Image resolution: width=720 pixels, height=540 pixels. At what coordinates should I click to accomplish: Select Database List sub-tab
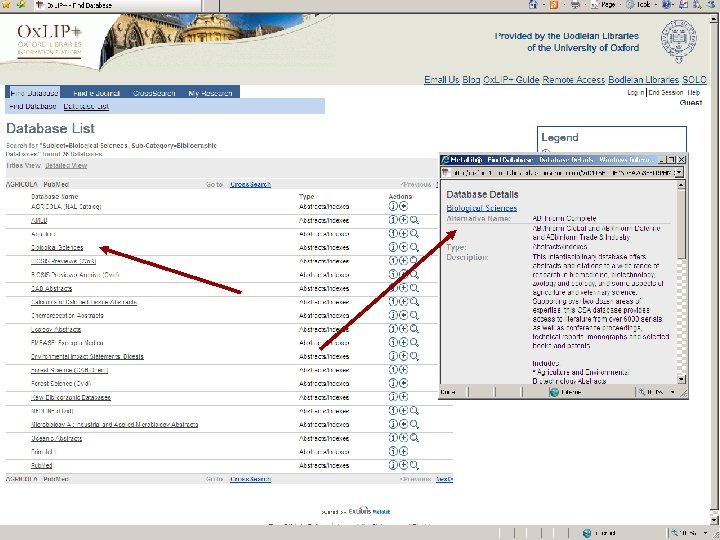pyautogui.click(x=86, y=106)
